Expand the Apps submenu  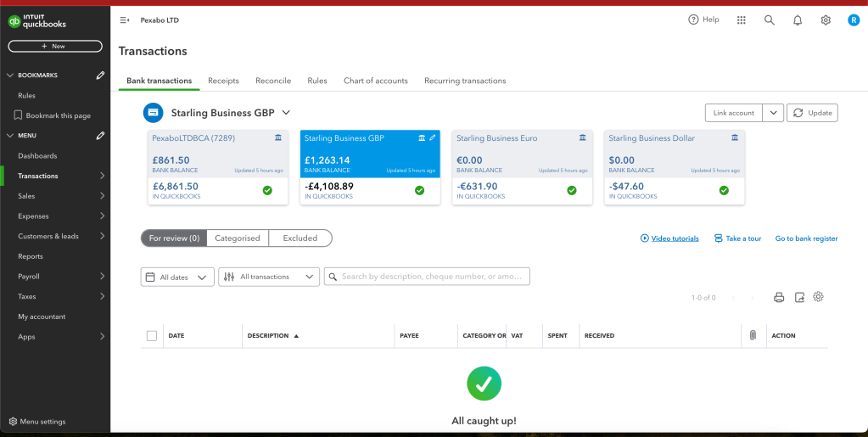[x=103, y=337]
